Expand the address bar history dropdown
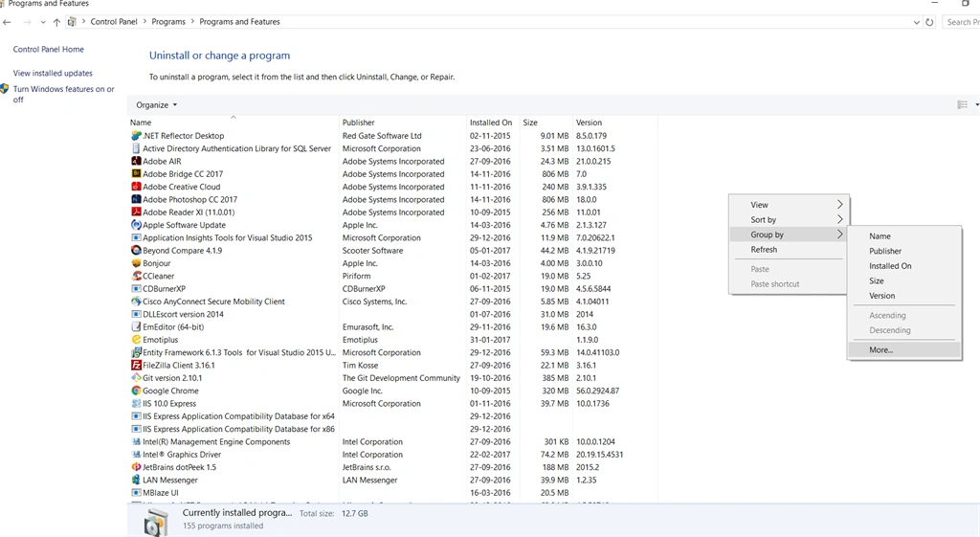This screenshot has width=980, height=537. click(x=916, y=22)
